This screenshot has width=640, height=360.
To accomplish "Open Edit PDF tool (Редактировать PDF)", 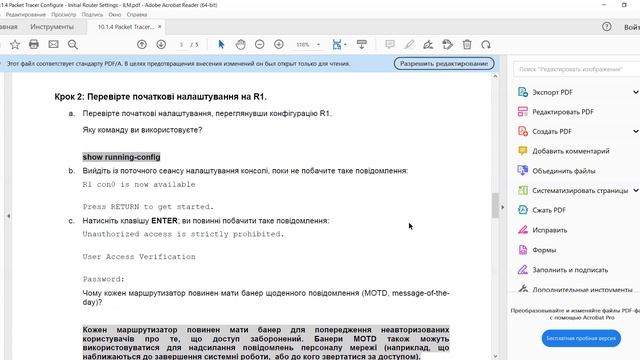I will 562,112.
